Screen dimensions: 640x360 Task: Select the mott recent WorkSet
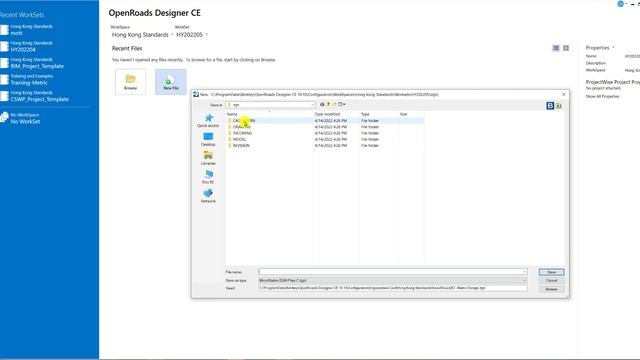pyautogui.click(x=31, y=30)
